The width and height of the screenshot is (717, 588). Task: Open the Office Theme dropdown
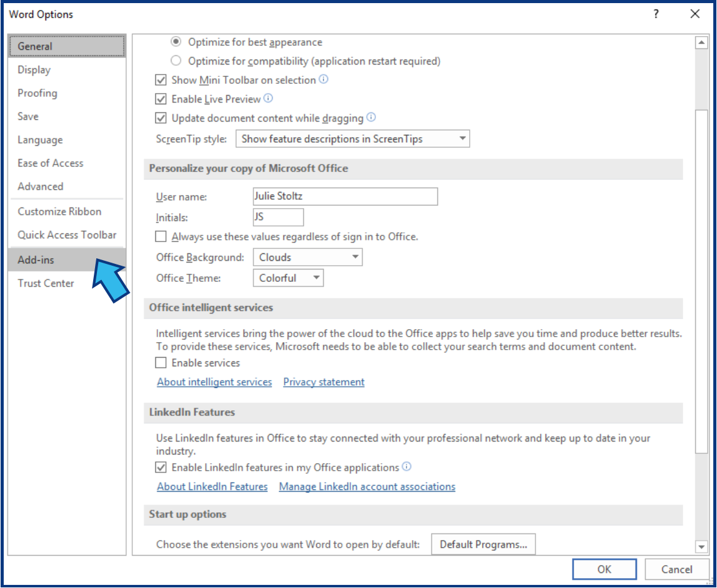pyautogui.click(x=288, y=278)
